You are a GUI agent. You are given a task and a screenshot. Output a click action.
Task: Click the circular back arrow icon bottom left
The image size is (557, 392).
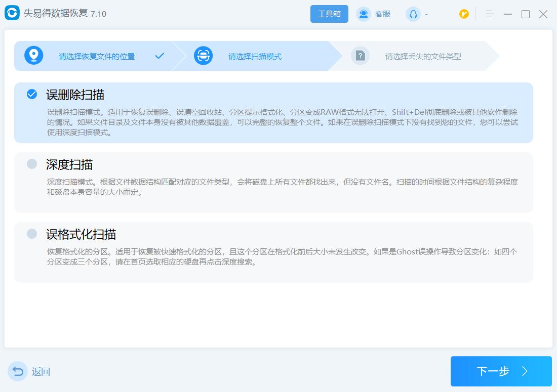17,371
